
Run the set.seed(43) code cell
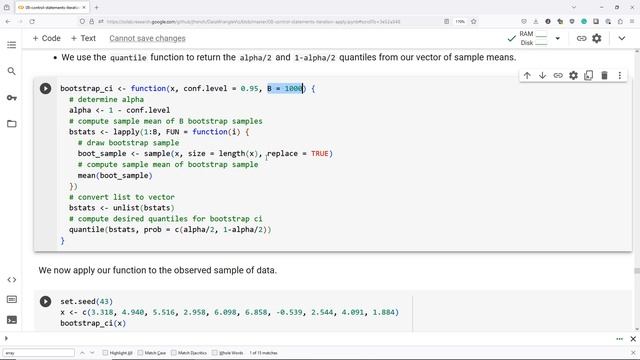pos(45,302)
